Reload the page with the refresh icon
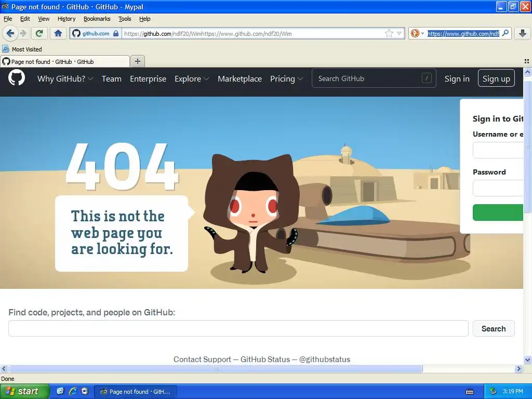 coord(39,33)
